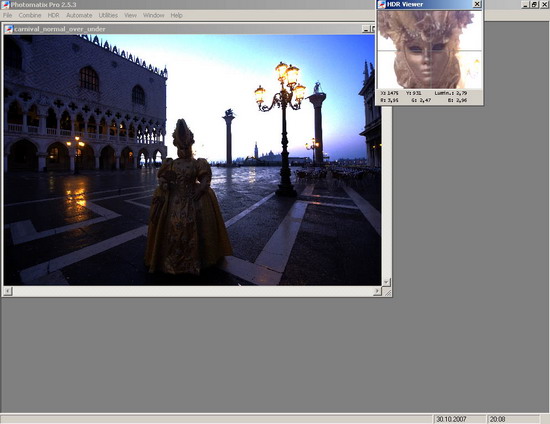This screenshot has width=550, height=424.
Task: Click the horizontal scrollbar left arrow
Action: [x=8, y=291]
